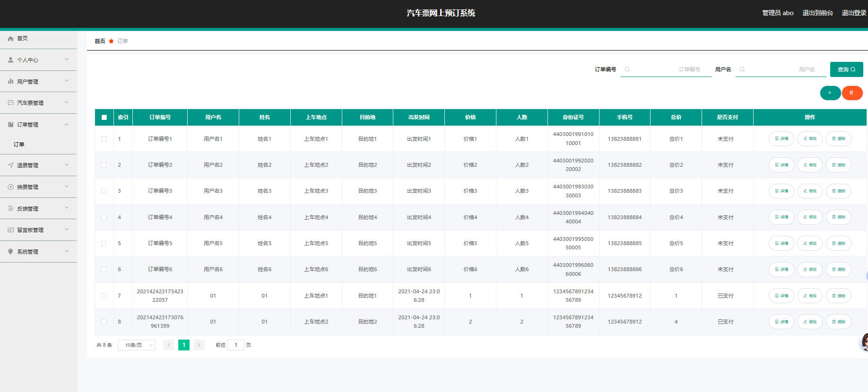Screen dimensions: 868x392
Task: Collapse the 订单管理 sidebar menu
Action: point(38,125)
